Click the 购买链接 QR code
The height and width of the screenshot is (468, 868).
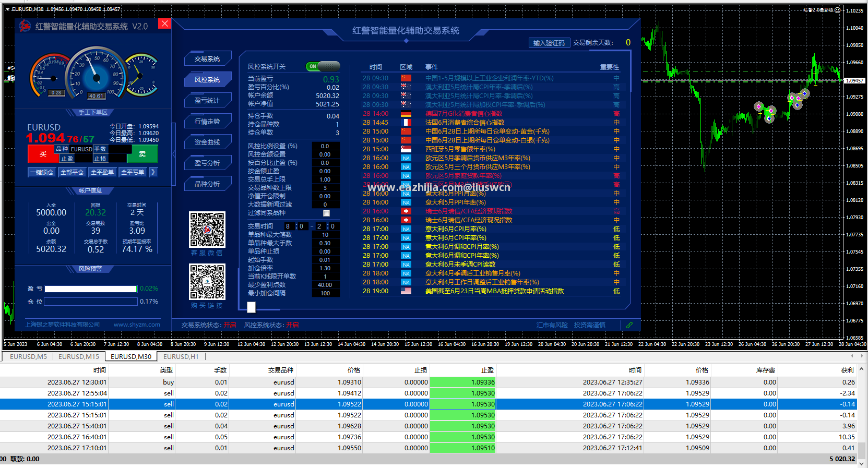(207, 282)
